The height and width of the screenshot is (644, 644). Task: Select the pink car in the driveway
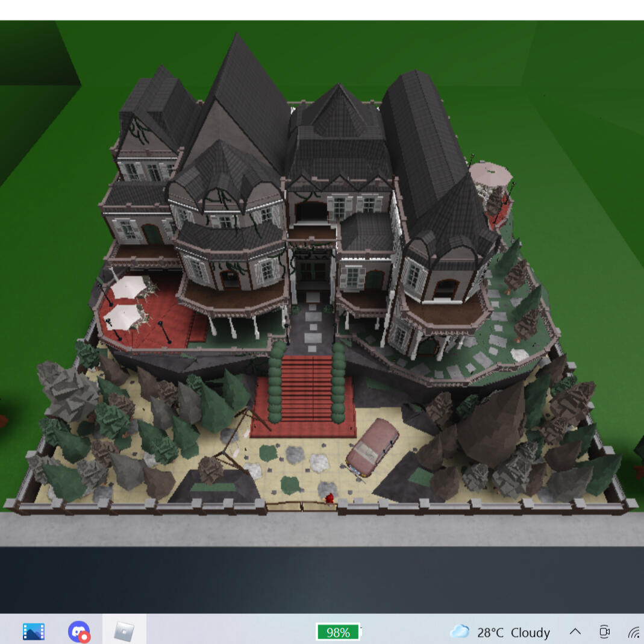[372, 447]
